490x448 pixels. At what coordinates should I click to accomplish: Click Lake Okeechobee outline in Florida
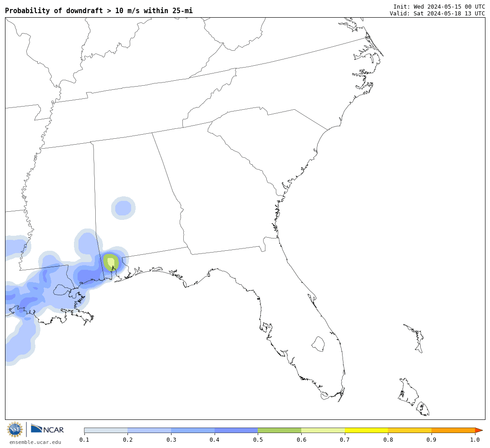[x=318, y=344]
